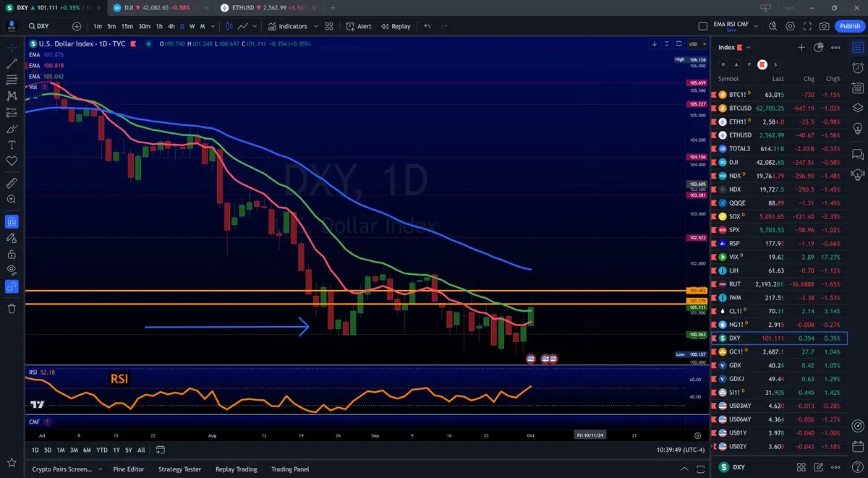Open indicator templates grid icon

coord(329,26)
